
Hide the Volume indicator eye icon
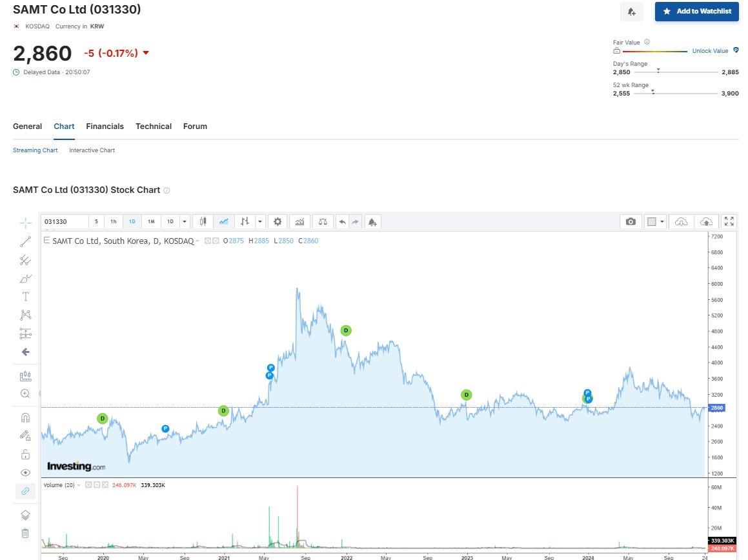(88, 485)
